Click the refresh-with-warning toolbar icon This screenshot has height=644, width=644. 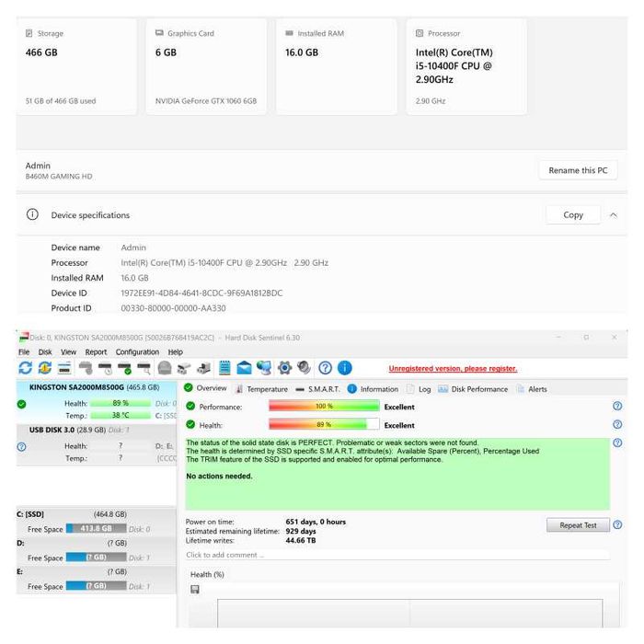[x=45, y=368]
